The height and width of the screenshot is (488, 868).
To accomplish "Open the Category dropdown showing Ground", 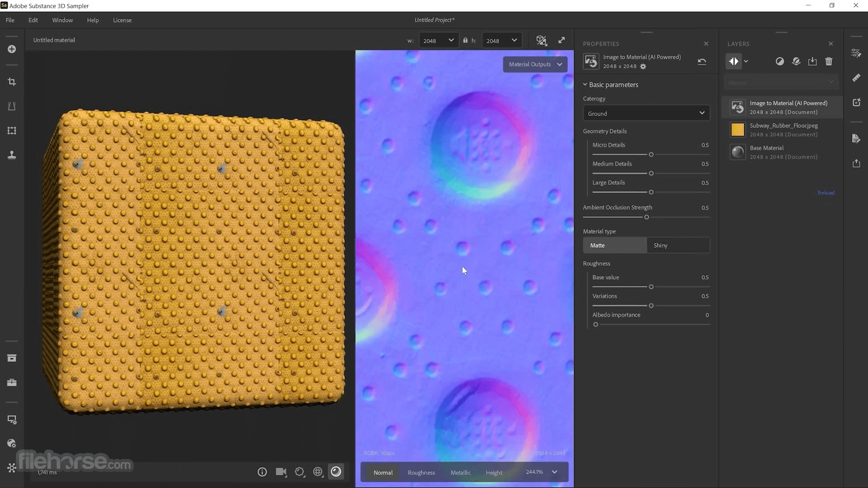I will click(646, 113).
